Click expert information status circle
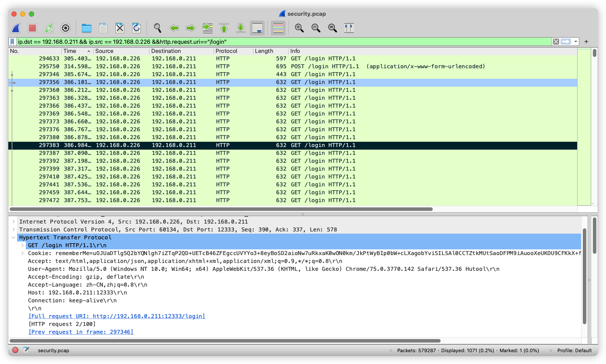Screen dimensions: 606x364 point(15,350)
